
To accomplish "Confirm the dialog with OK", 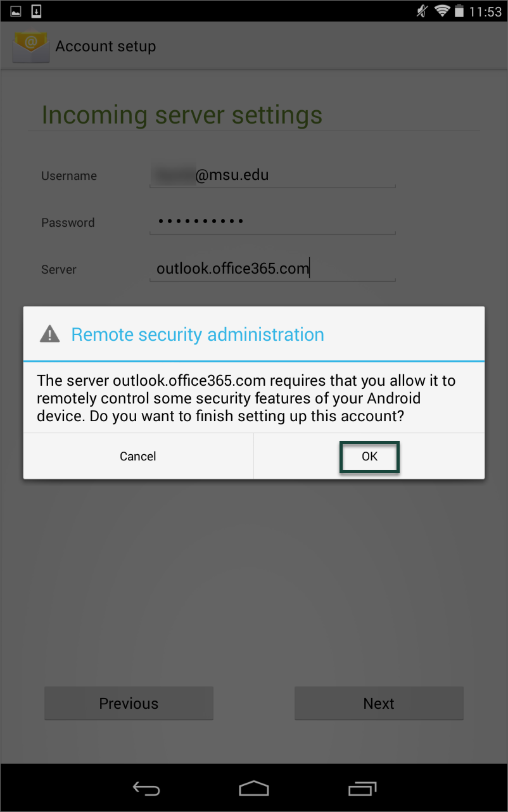I will [369, 456].
